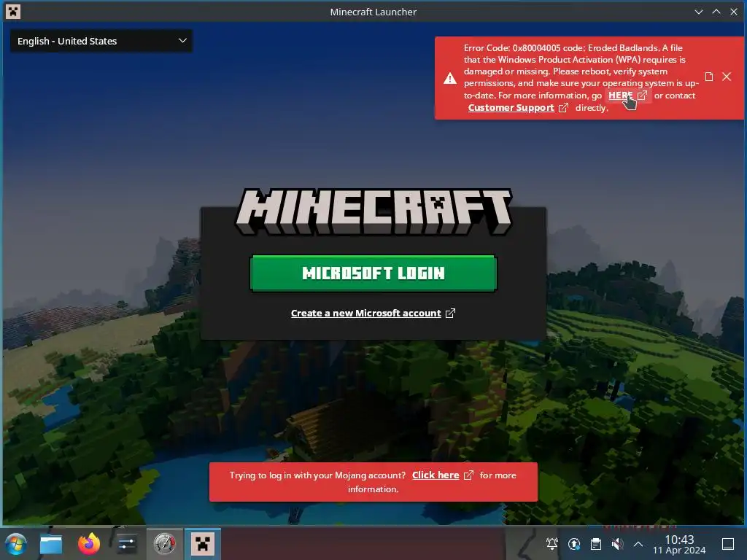Click the 'Trying to log in with your Mojang account?' text
This screenshot has width=747, height=560.
tap(317, 475)
